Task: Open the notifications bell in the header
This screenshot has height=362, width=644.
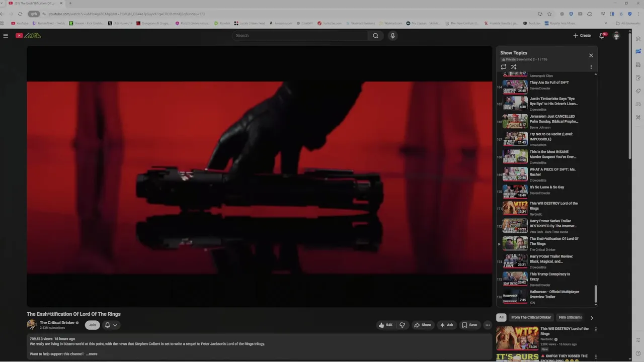Action: [x=602, y=36]
